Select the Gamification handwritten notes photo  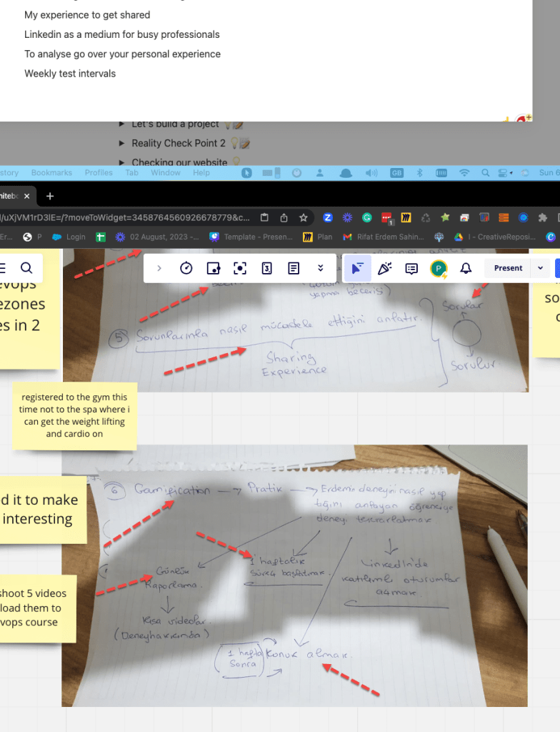point(294,575)
